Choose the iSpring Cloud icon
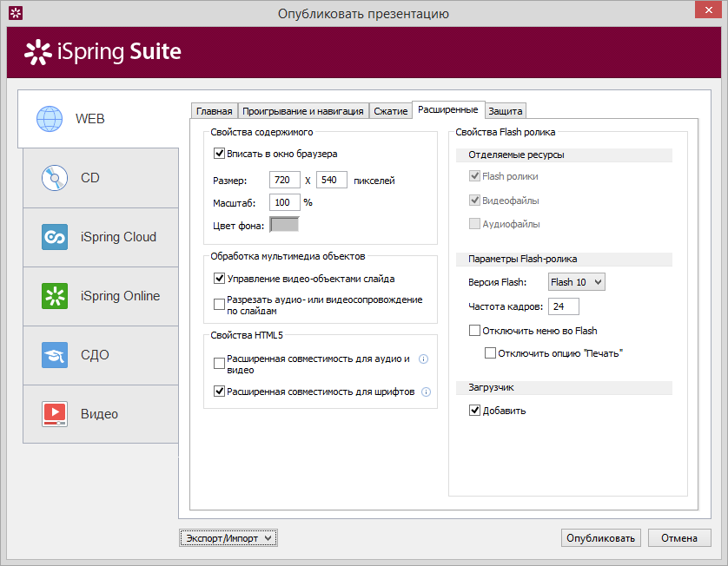Screen dimensions: 728x566 [x=55, y=237]
